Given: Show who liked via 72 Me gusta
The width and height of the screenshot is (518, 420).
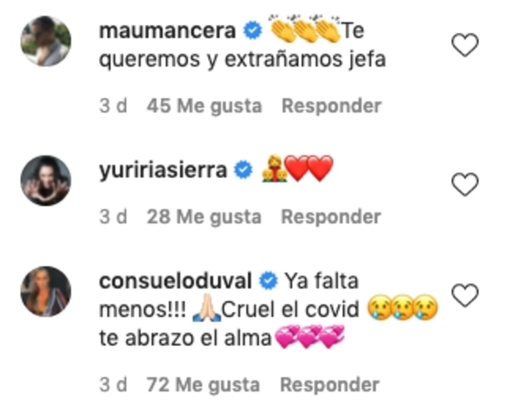Looking at the screenshot, I should (x=203, y=385).
